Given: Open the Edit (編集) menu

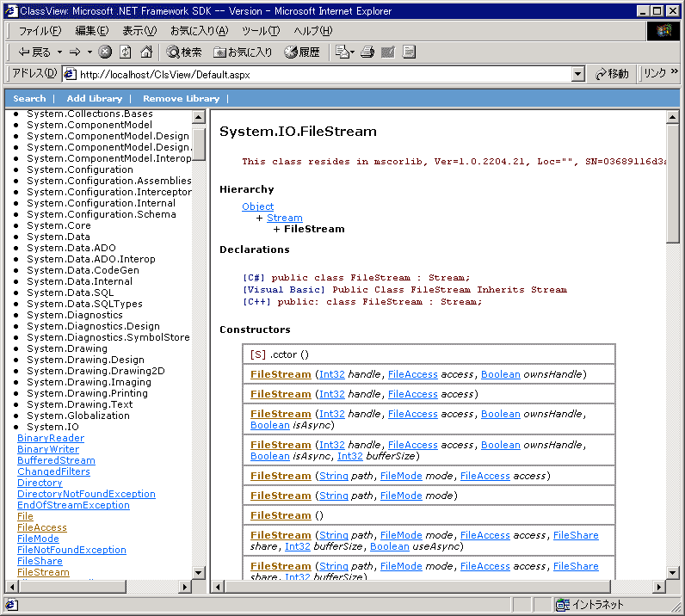Looking at the screenshot, I should (x=92, y=31).
